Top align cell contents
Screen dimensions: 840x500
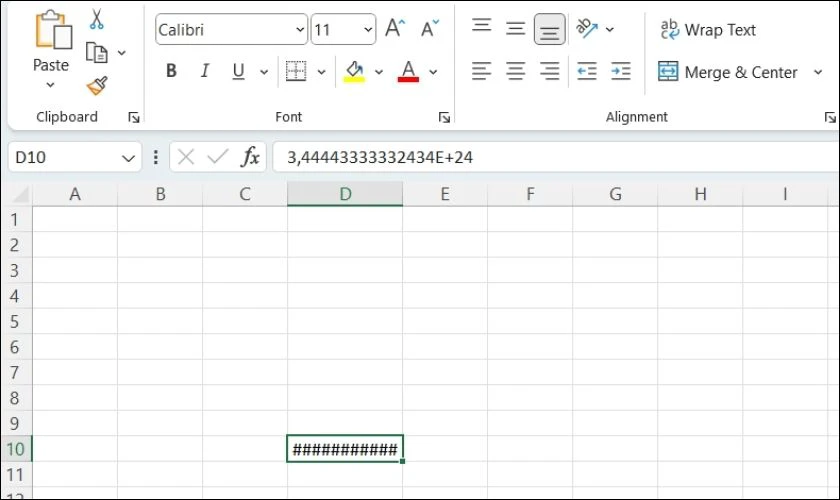[482, 26]
